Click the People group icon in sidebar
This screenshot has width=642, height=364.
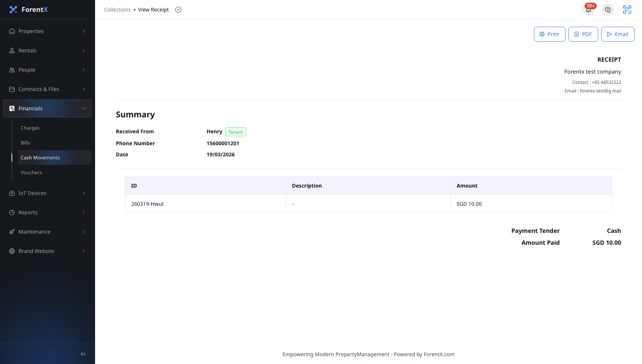[12, 70]
